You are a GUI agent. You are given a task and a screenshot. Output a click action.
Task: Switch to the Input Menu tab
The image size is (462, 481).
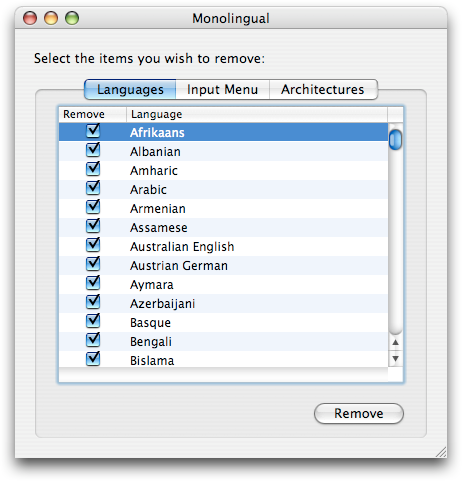pos(222,89)
